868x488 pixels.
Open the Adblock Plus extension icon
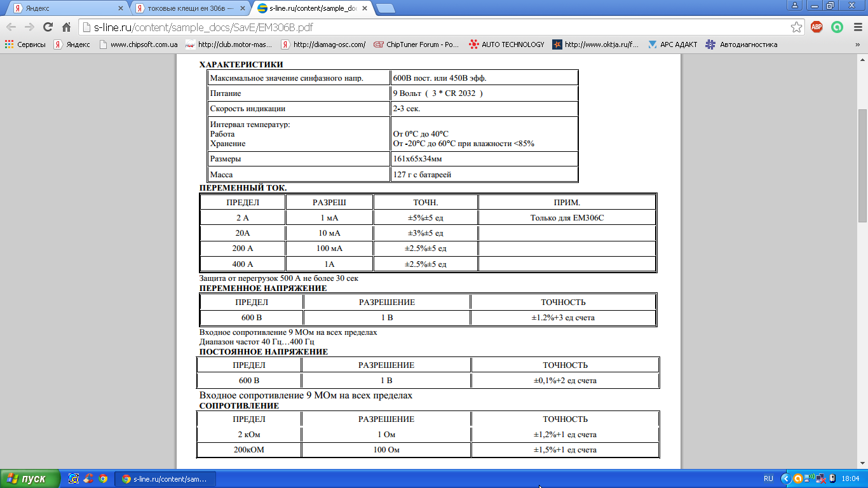817,27
